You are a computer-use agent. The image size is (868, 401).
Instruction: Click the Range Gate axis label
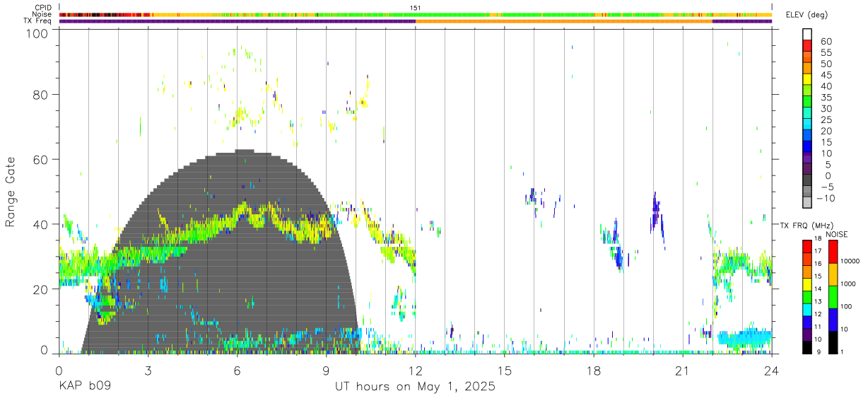(11, 192)
